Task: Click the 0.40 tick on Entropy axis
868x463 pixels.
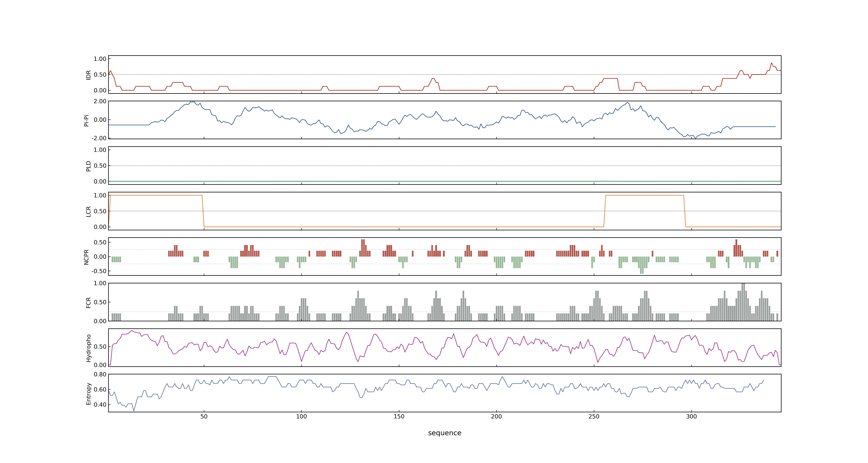Action: [x=100, y=404]
